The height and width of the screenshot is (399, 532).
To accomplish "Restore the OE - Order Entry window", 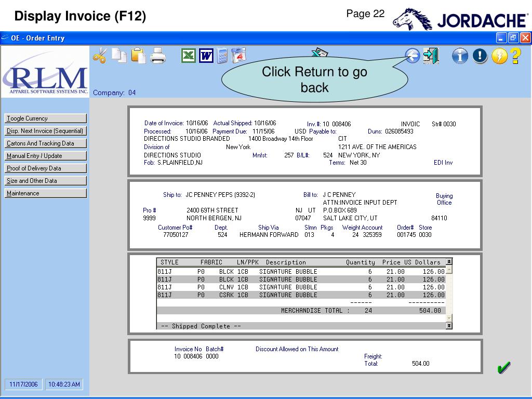I will click(513, 37).
